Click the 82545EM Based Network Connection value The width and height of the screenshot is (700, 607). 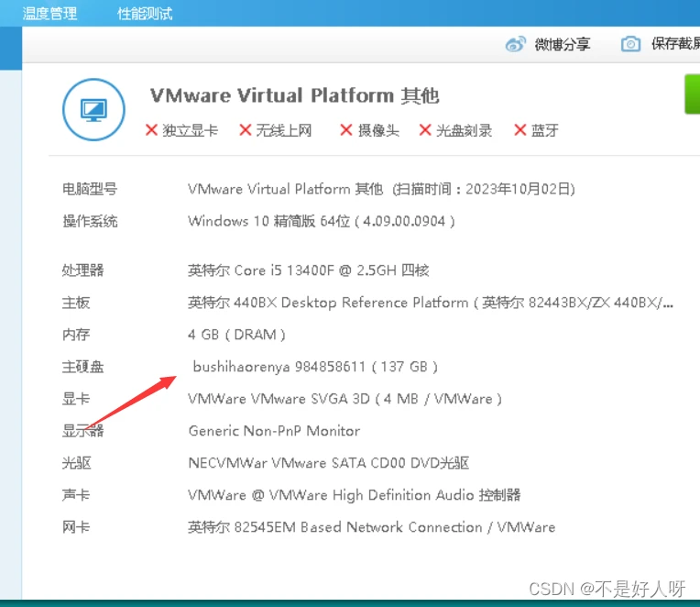[371, 527]
